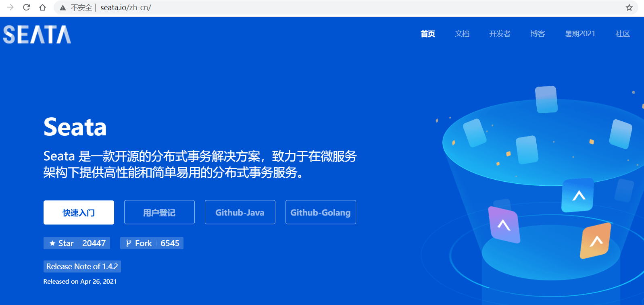Screen dimensions: 644x305
Task: Open the Github-Java repository button
Action: pyautogui.click(x=240, y=212)
